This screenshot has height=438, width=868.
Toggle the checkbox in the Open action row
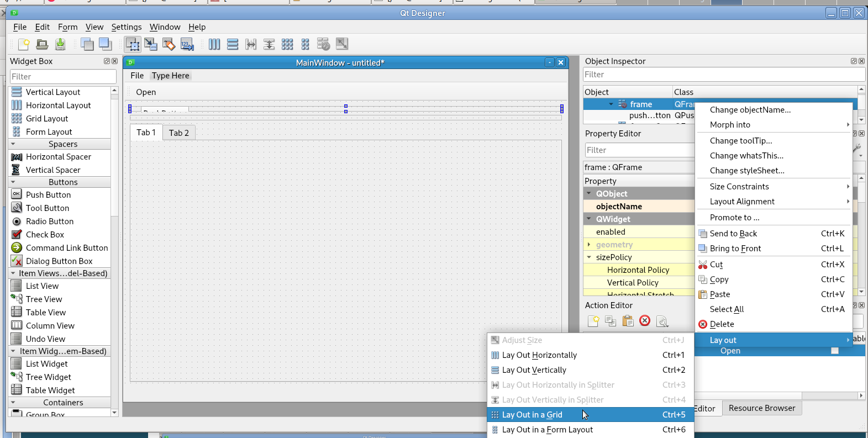point(834,351)
